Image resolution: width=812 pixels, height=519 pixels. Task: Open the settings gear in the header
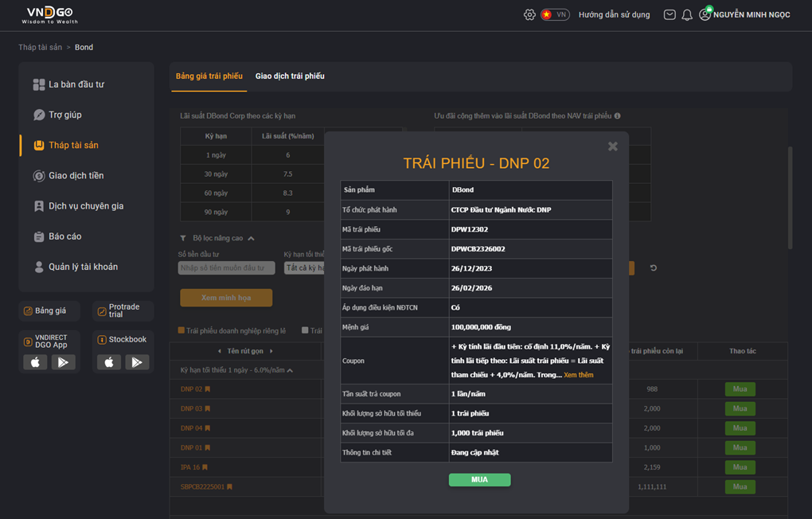click(x=529, y=14)
